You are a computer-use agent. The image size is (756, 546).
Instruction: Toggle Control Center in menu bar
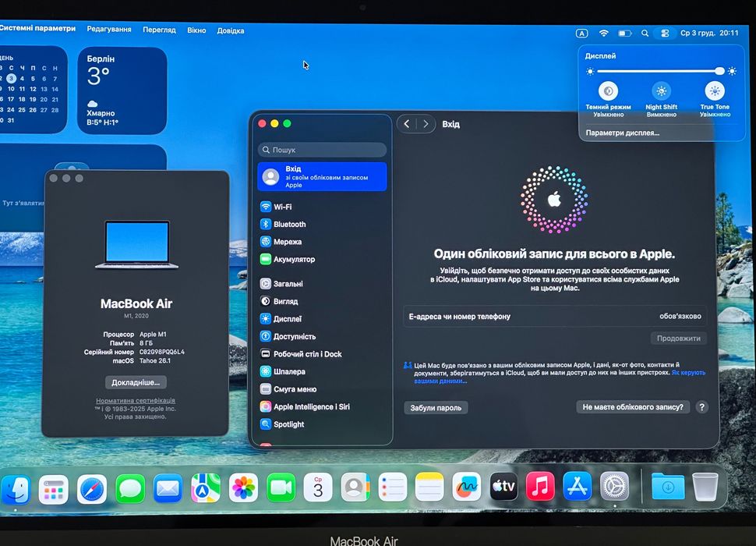[x=665, y=34]
